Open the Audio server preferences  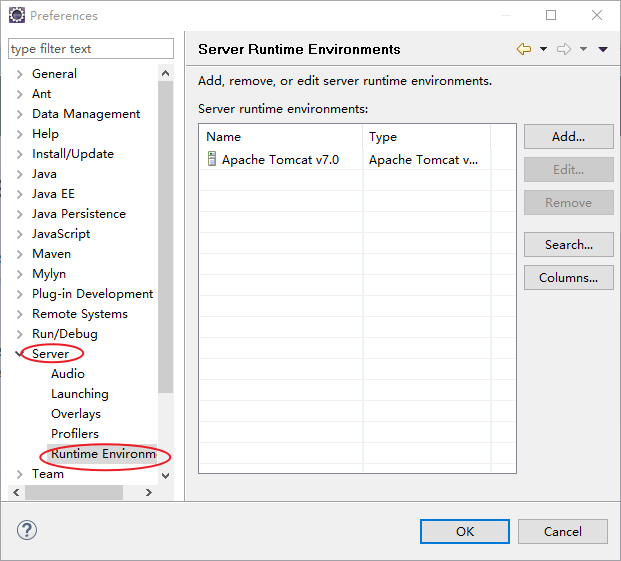click(68, 374)
